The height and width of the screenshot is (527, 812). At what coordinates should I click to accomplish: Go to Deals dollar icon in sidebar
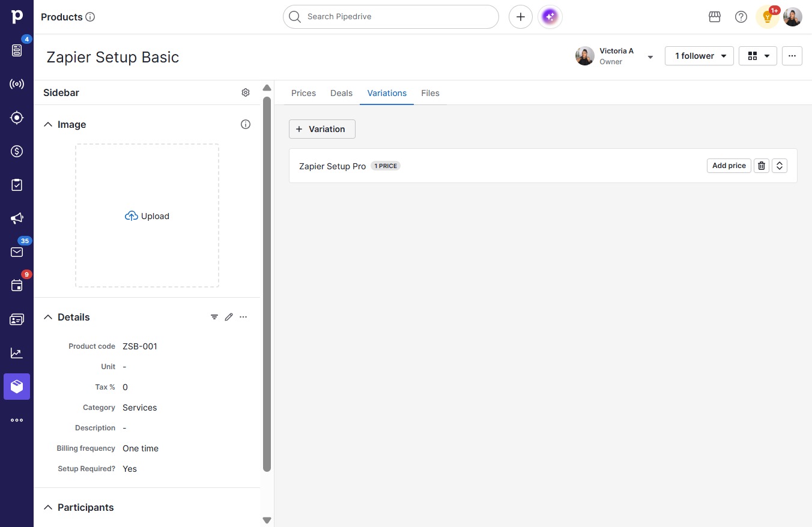(17, 151)
